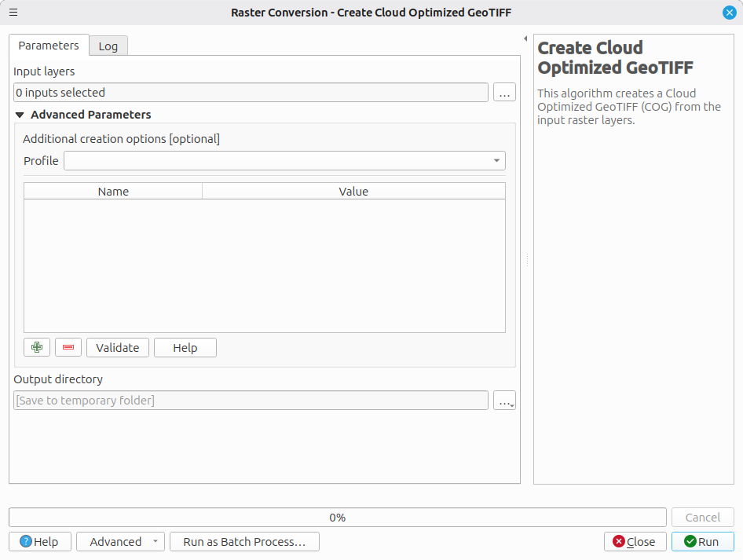Open the window menu hamburger icon
The height and width of the screenshot is (560, 743).
13,13
